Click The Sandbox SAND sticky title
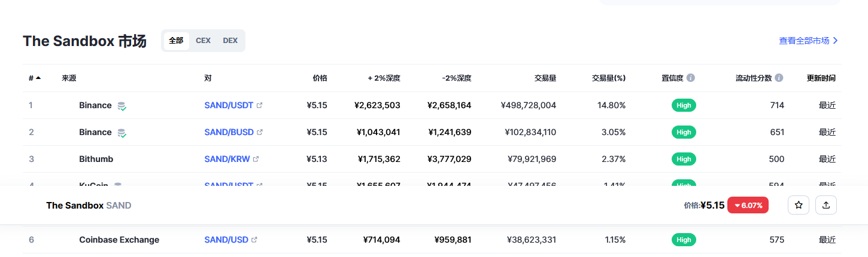 tap(89, 205)
